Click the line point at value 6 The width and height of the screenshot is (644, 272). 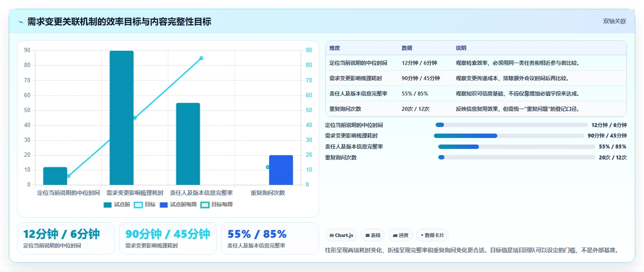pyautogui.click(x=68, y=176)
